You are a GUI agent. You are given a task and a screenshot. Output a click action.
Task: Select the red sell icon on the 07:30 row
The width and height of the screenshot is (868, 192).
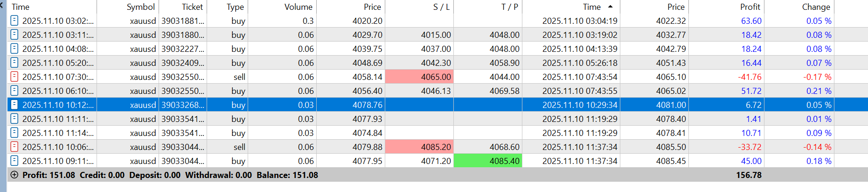(14, 77)
